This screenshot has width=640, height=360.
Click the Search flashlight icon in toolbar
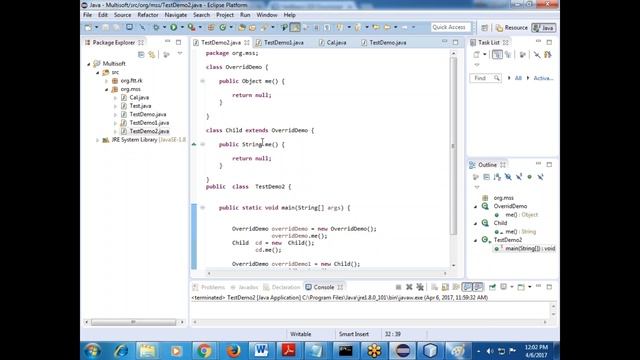[264, 27]
